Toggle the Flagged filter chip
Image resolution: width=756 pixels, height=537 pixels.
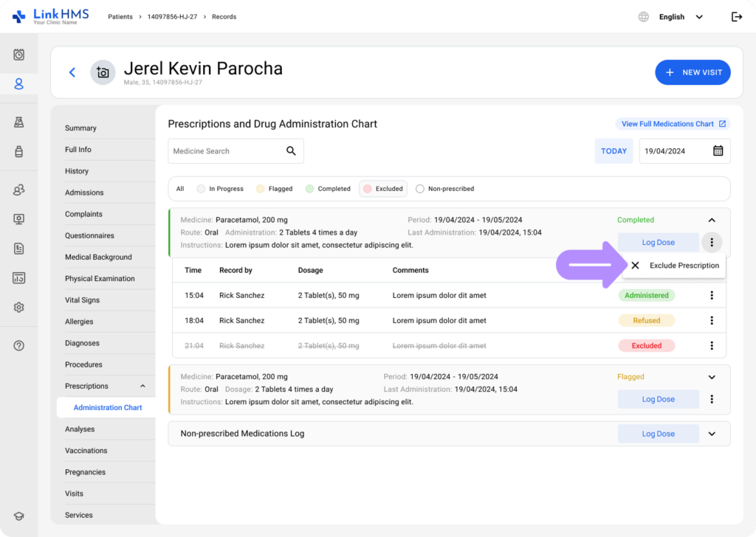click(274, 189)
